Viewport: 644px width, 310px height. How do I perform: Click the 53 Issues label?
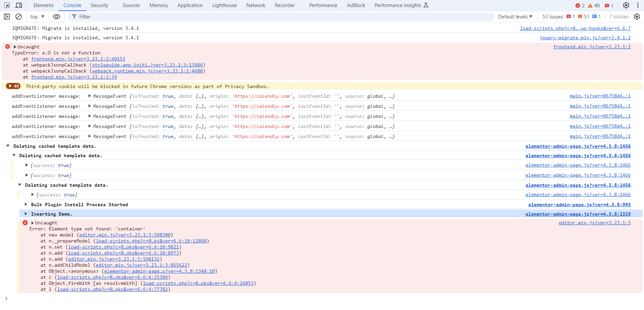click(553, 16)
